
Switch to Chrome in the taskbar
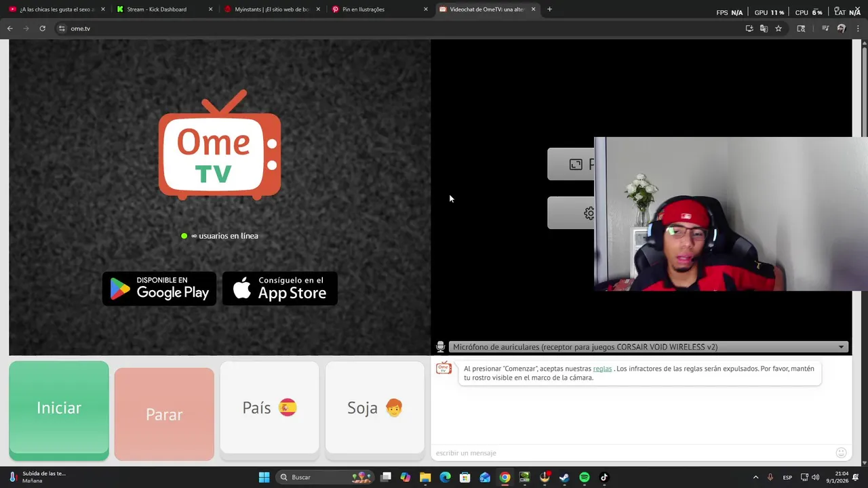(505, 477)
